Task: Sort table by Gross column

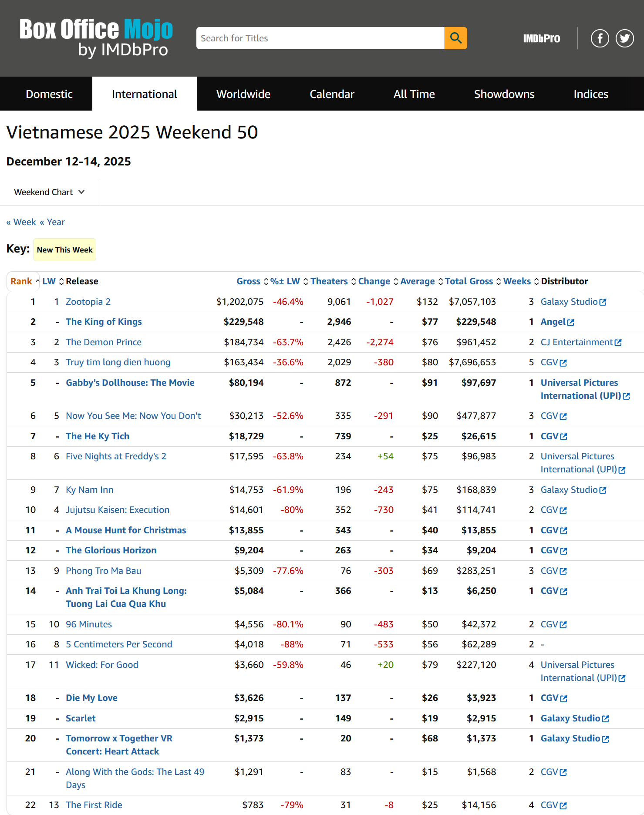Action: tap(248, 281)
